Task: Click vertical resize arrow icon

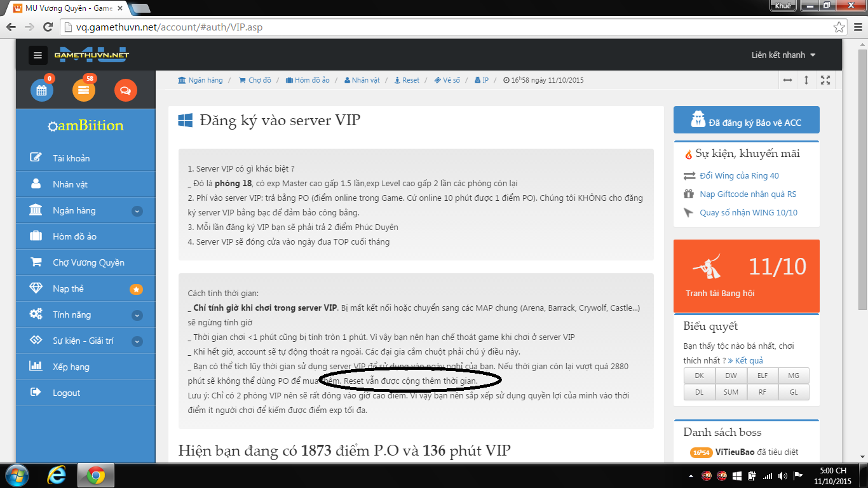Action: (806, 80)
